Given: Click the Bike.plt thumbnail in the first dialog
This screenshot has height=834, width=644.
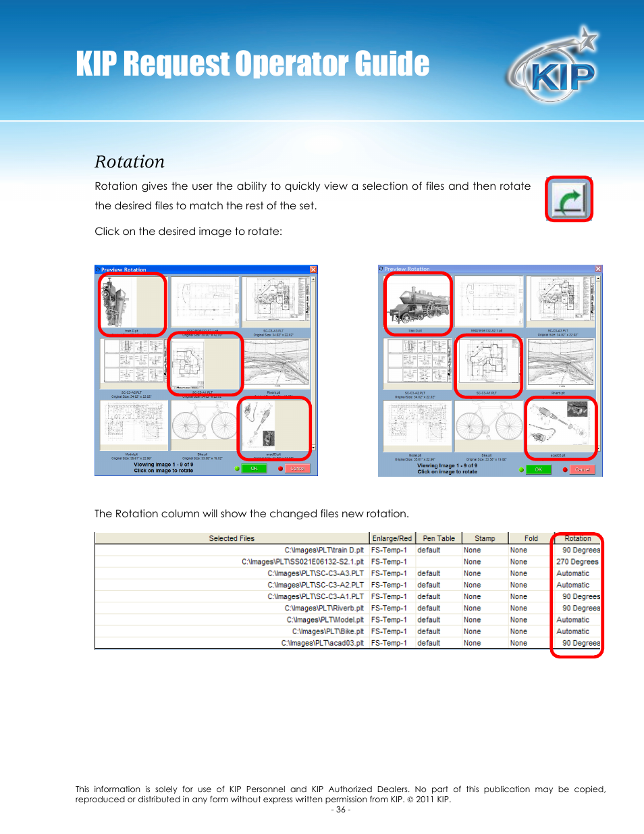Looking at the screenshot, I should [204, 426].
